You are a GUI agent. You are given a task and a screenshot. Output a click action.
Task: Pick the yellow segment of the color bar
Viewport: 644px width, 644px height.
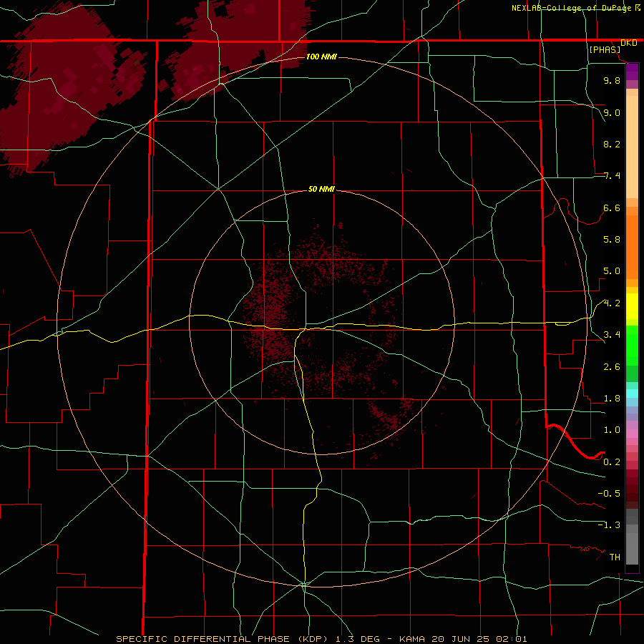tap(632, 306)
